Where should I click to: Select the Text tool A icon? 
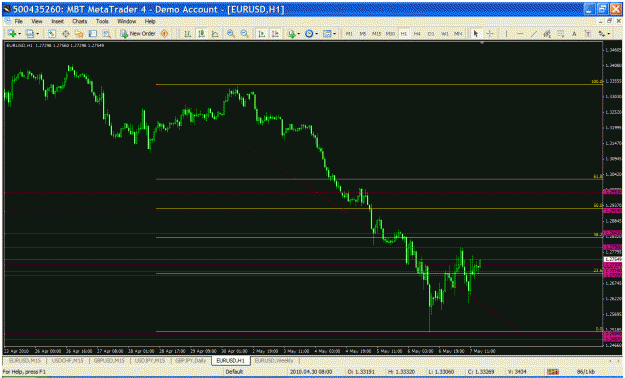[574, 34]
